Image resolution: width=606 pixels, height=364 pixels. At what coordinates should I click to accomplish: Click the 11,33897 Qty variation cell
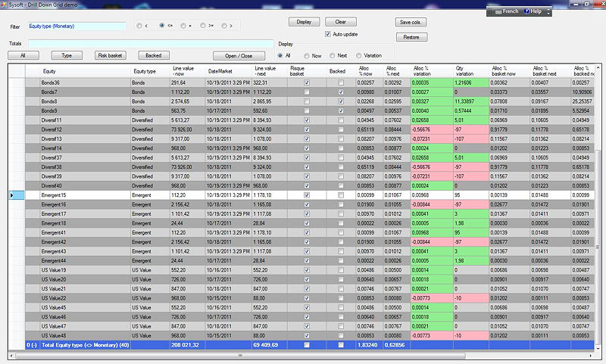click(x=470, y=101)
